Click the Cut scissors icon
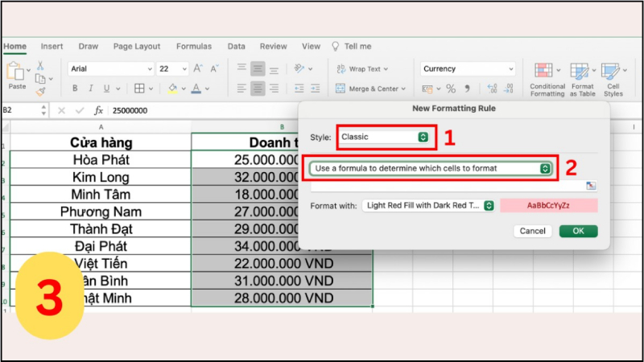The width and height of the screenshot is (644, 362). [39, 66]
